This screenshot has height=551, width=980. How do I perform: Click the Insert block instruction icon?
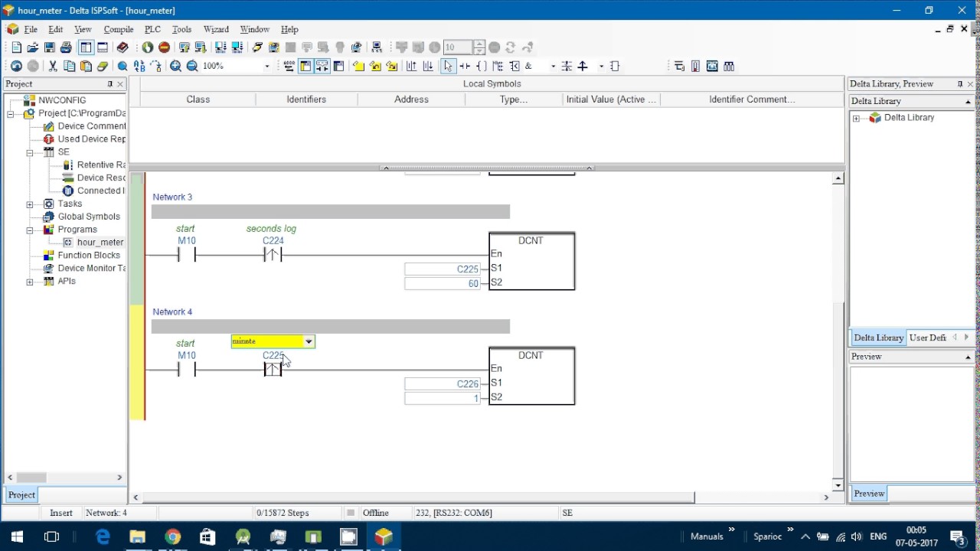(x=615, y=67)
